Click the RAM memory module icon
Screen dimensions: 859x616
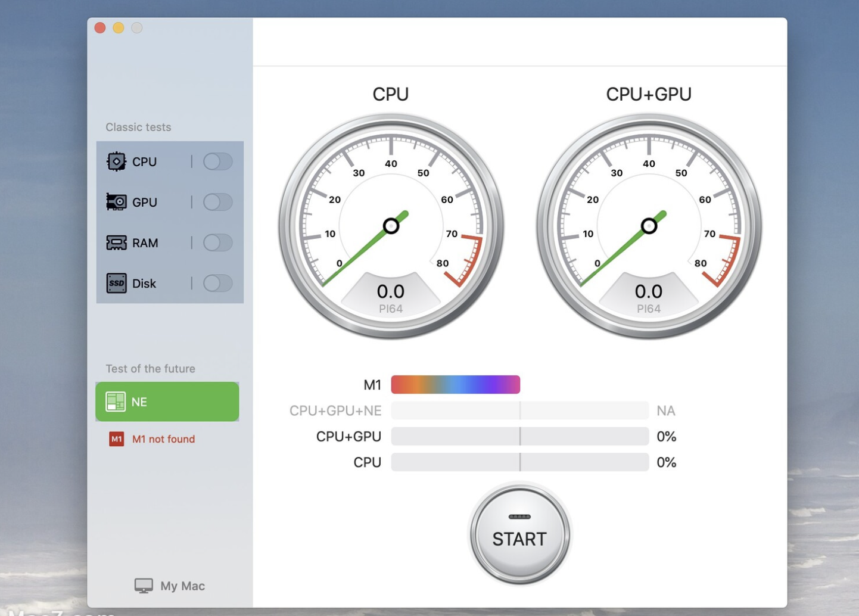[x=116, y=242]
